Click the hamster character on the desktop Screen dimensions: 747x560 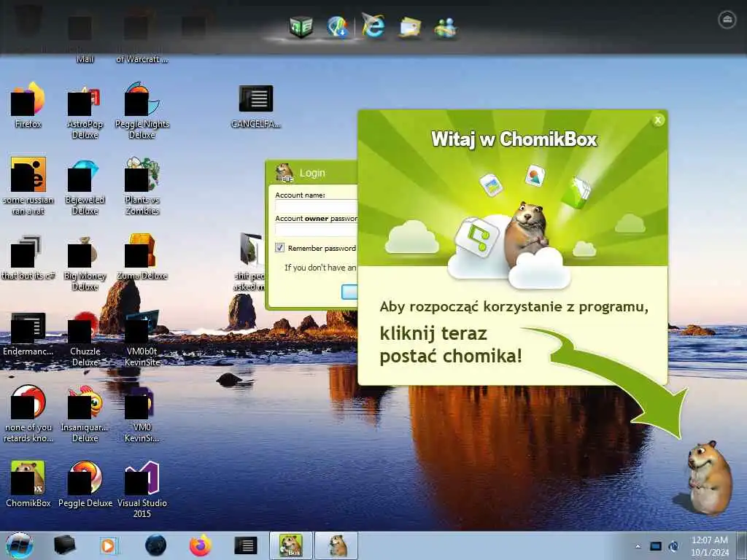(x=709, y=478)
